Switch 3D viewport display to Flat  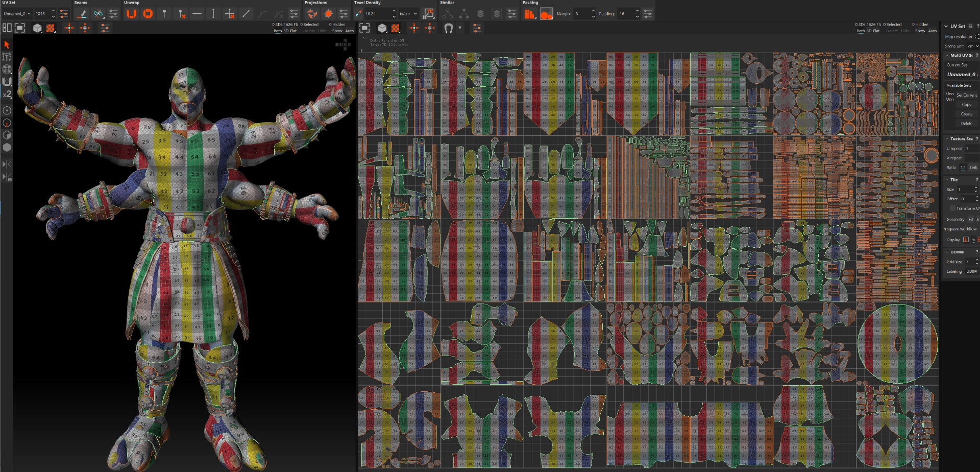pyautogui.click(x=293, y=31)
